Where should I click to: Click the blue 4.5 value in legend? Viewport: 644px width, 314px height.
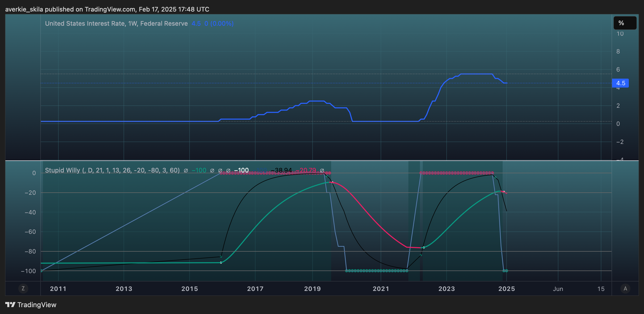(196, 24)
